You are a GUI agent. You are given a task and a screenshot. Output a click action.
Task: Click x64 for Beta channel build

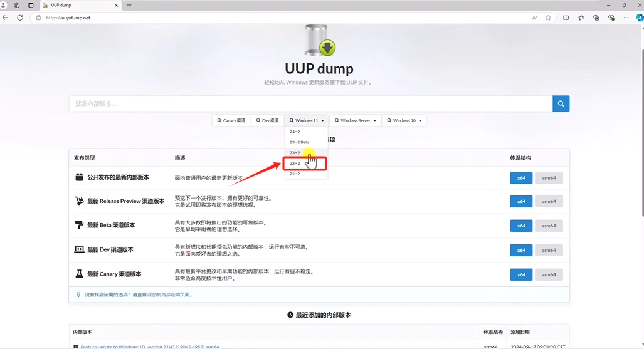[521, 226]
